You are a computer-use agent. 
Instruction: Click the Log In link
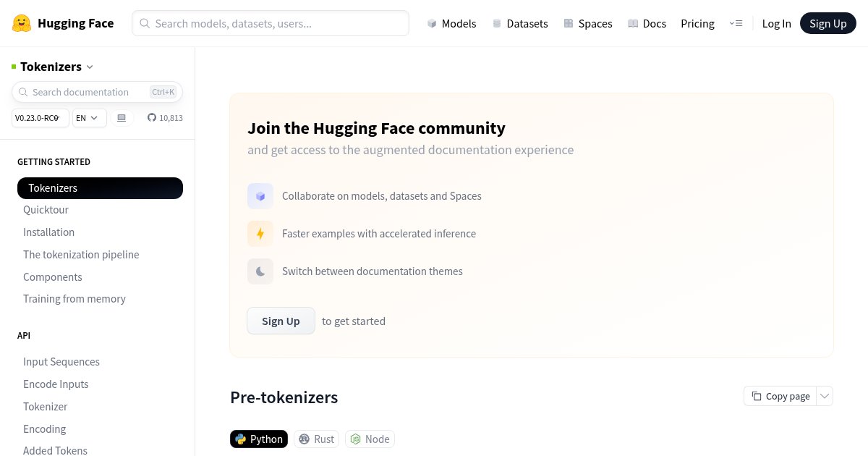pyautogui.click(x=776, y=23)
